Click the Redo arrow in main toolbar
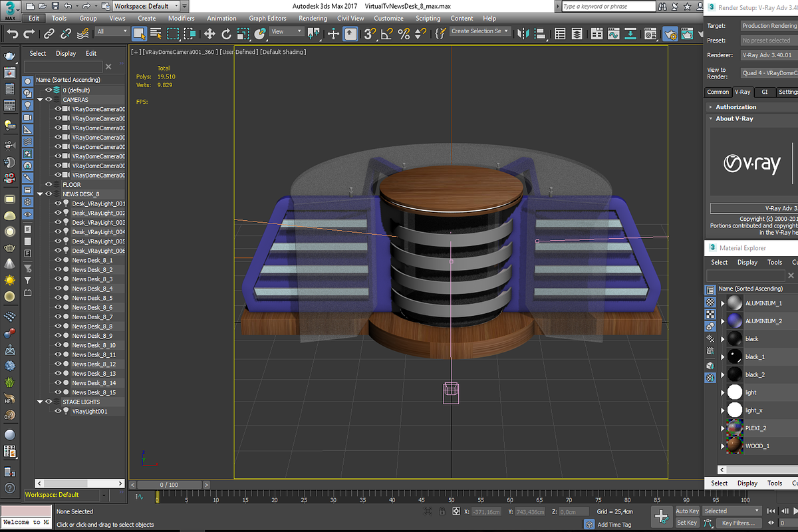This screenshot has height=532, width=798. (x=29, y=33)
